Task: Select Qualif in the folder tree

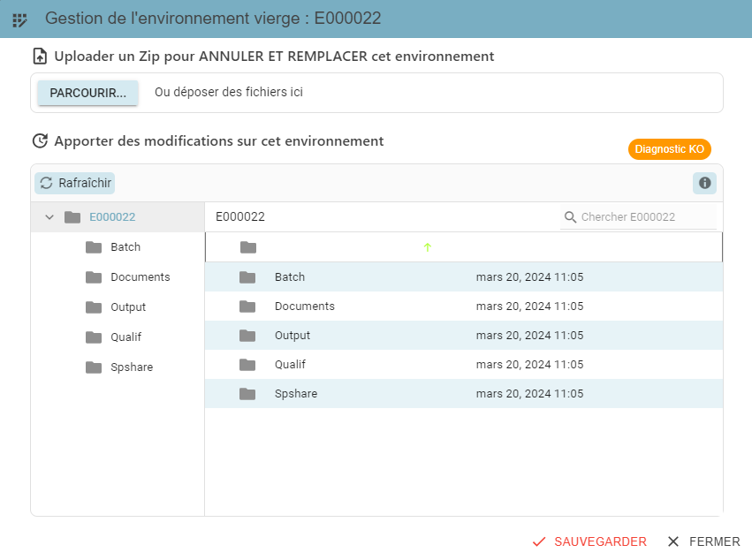Action: pyautogui.click(x=126, y=337)
